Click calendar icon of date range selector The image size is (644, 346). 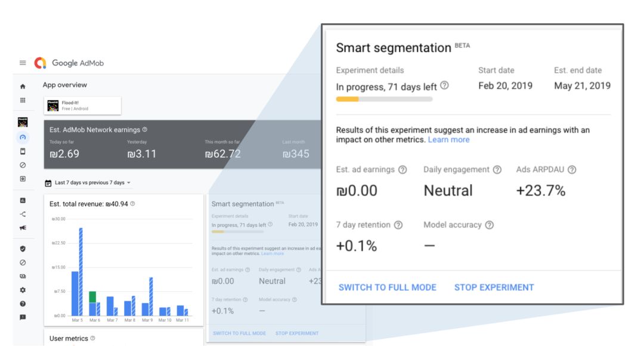click(x=48, y=183)
